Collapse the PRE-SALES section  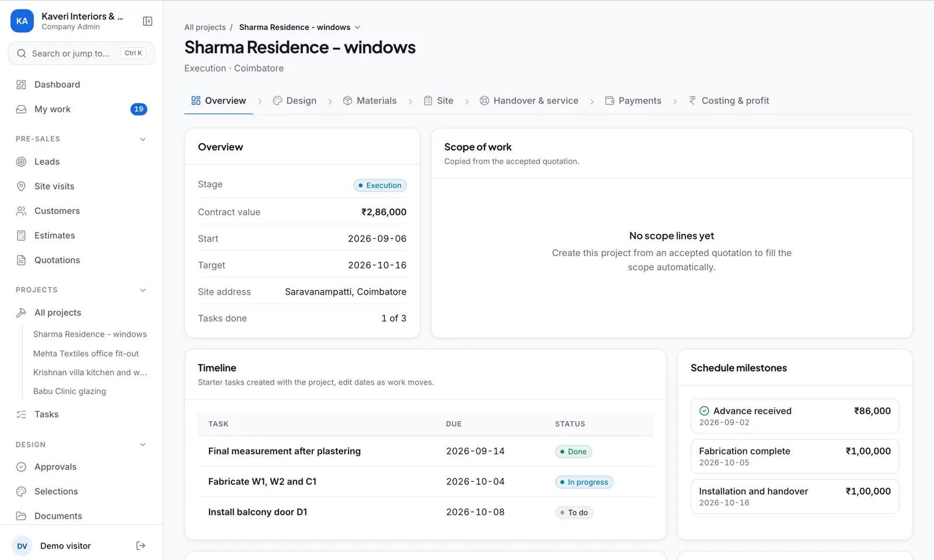[143, 139]
